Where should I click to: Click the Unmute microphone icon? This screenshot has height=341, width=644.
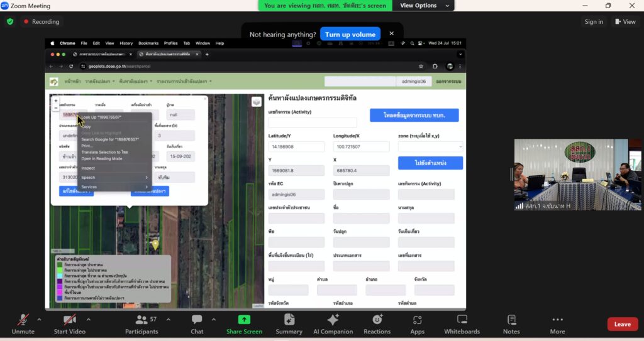point(23,320)
